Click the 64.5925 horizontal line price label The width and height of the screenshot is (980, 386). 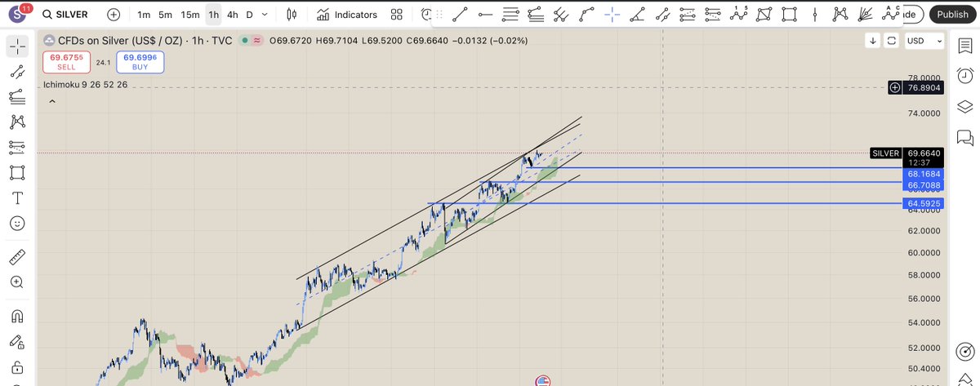[923, 203]
